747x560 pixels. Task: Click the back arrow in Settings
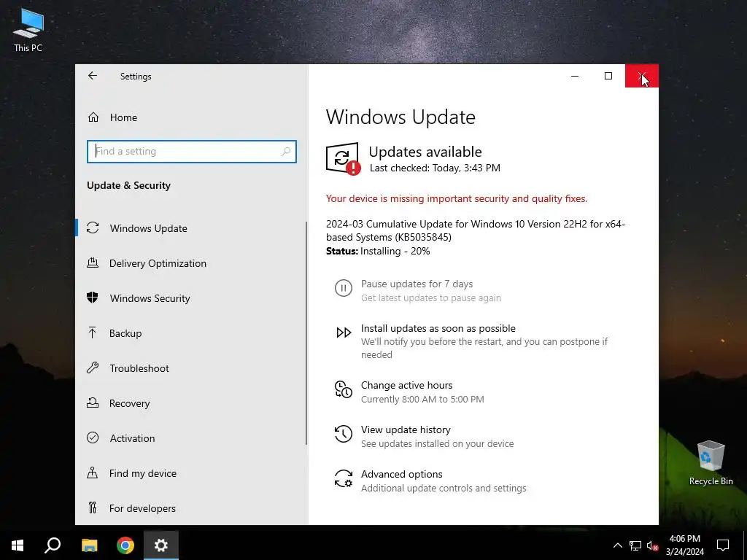pos(93,76)
